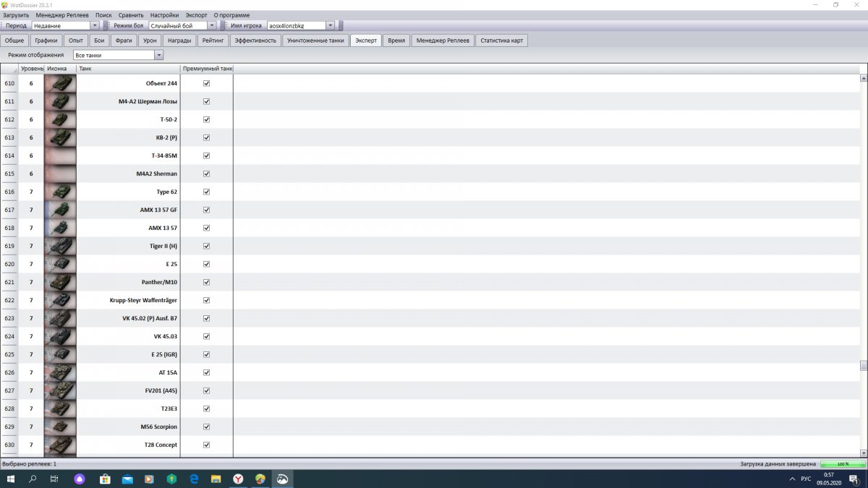Open the Windows Start menu

pyautogui.click(x=10, y=479)
